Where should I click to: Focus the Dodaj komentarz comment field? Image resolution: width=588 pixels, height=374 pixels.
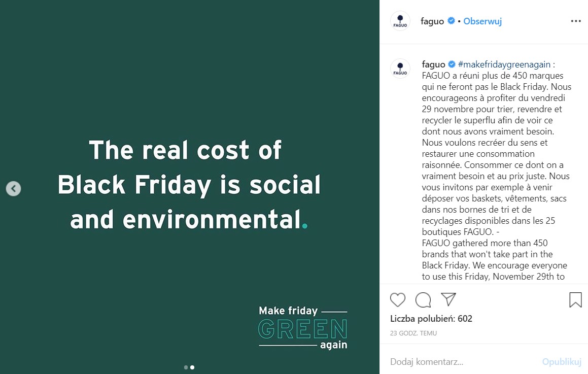(457, 362)
